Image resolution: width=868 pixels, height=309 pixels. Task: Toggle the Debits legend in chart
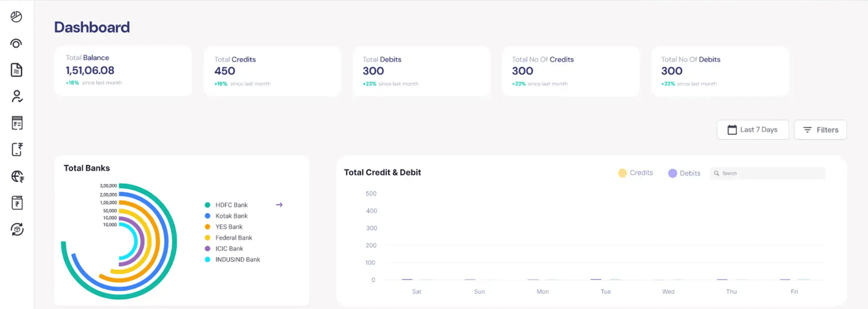684,173
